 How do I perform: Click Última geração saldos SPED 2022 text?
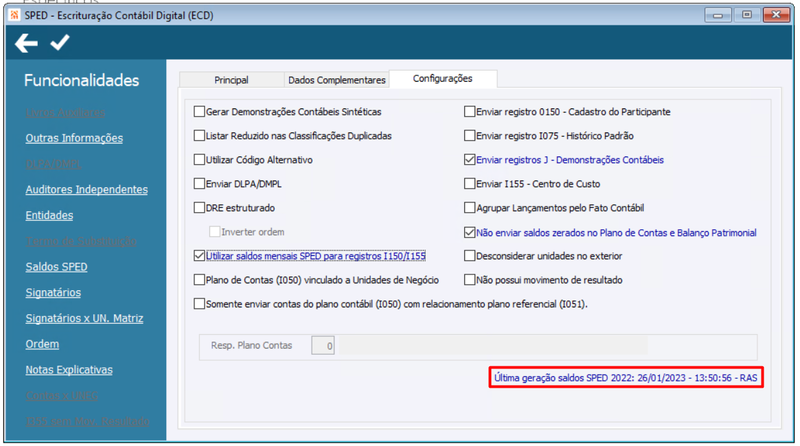click(x=626, y=378)
